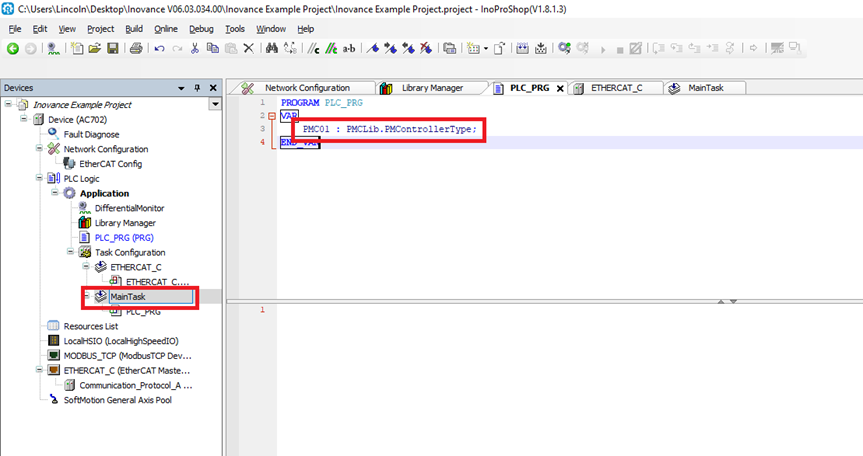Click the Undo arrow in toolbar
863x456 pixels.
point(159,48)
